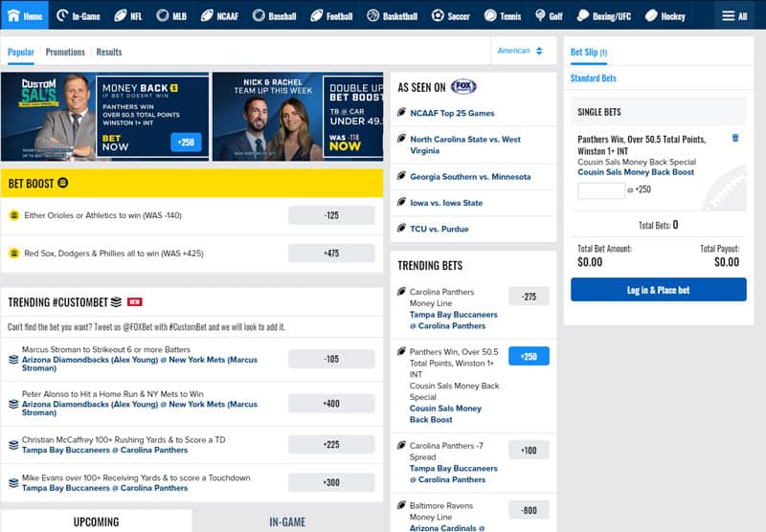Delete the bet with the trash icon
This screenshot has height=532, width=766.
pos(735,138)
